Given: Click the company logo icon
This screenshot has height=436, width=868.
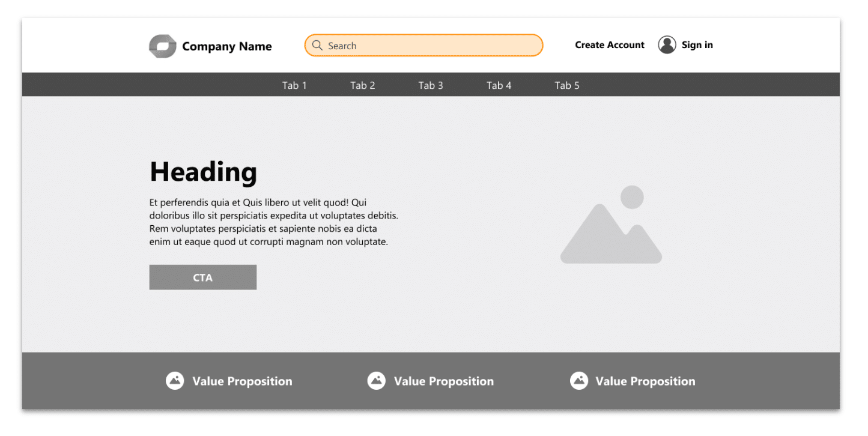Looking at the screenshot, I should tap(162, 46).
